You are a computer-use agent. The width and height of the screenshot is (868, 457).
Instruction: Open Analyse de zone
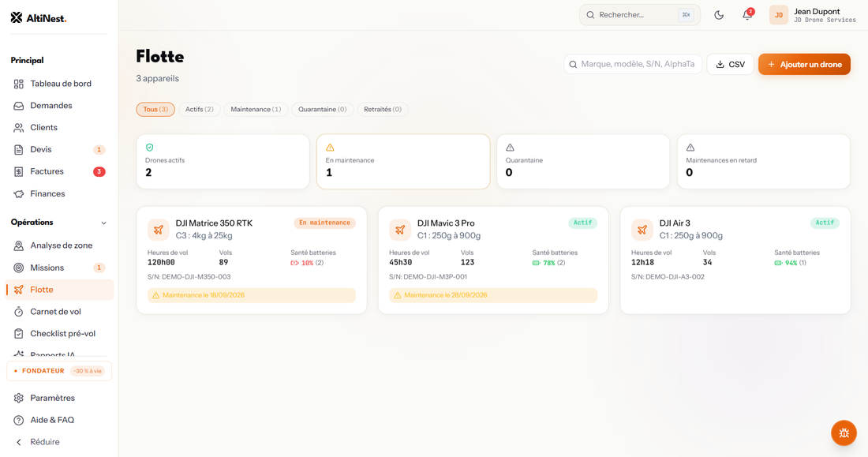(60, 245)
